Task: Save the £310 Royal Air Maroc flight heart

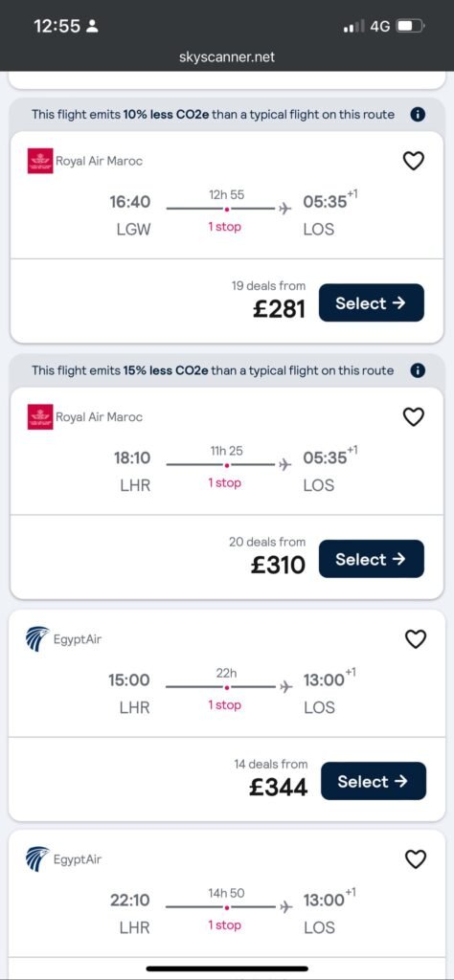Action: (413, 417)
